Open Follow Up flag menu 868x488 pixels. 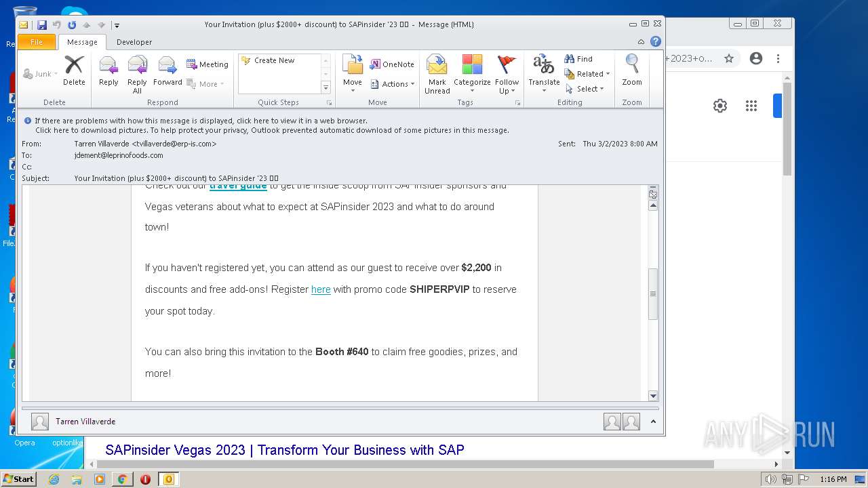(507, 75)
